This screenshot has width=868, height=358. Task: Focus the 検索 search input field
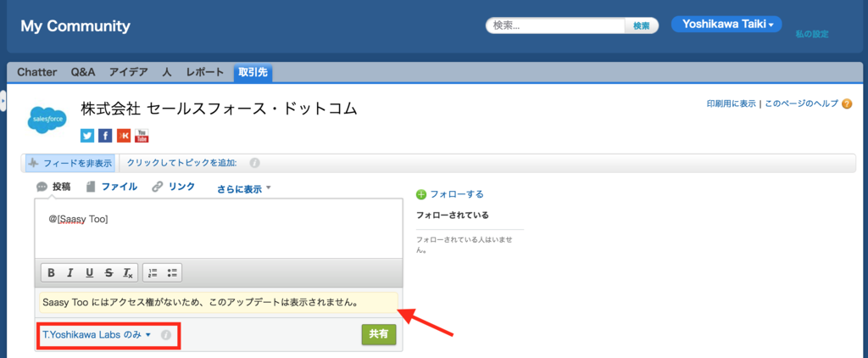tap(556, 25)
